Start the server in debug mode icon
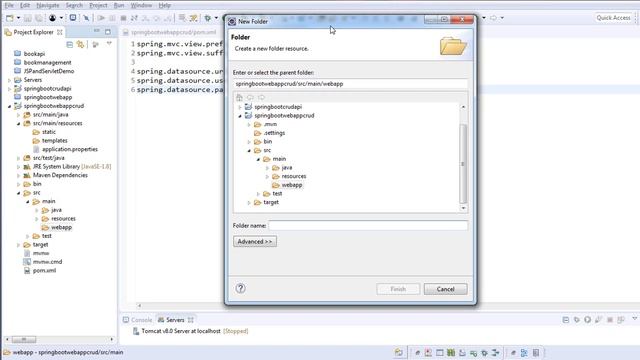Image resolution: width=640 pixels, height=360 pixels. [x=577, y=320]
